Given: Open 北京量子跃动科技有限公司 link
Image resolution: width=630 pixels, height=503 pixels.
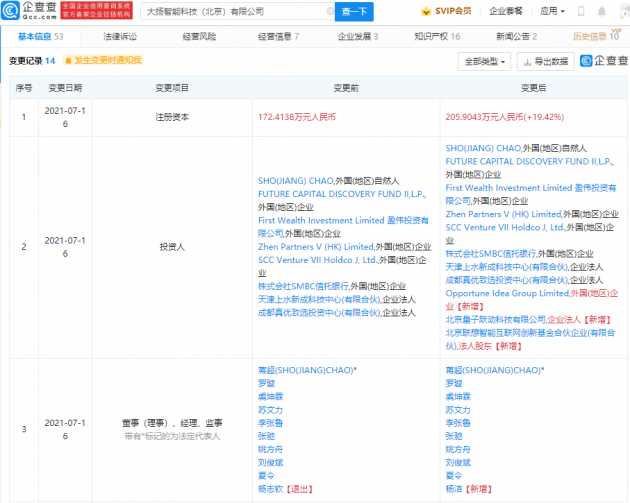Looking at the screenshot, I should [x=495, y=320].
